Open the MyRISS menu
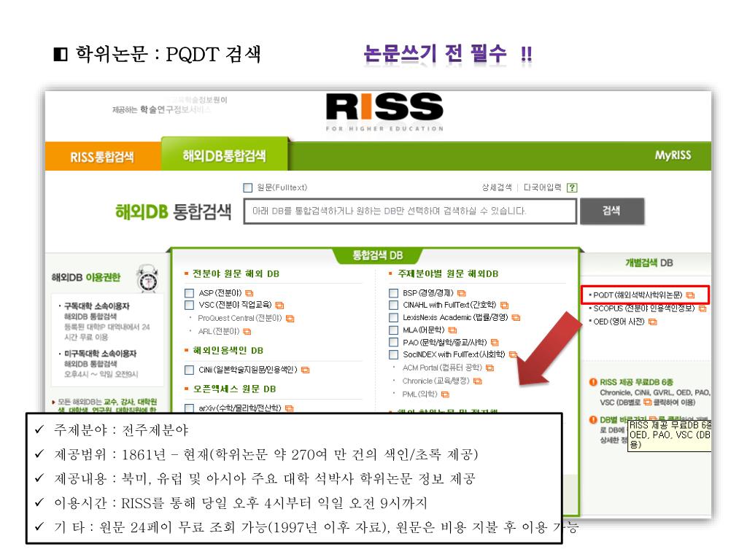 click(x=673, y=155)
